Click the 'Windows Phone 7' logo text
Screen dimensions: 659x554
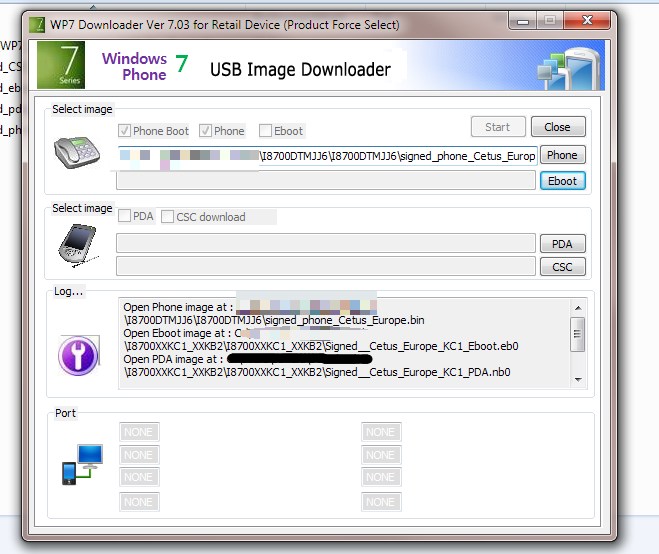click(145, 66)
